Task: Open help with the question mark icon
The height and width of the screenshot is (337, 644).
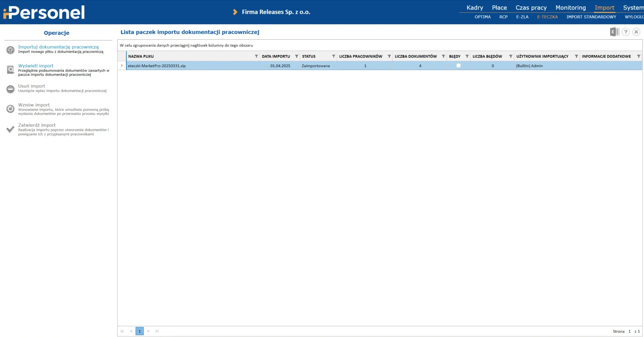Action: [x=625, y=32]
